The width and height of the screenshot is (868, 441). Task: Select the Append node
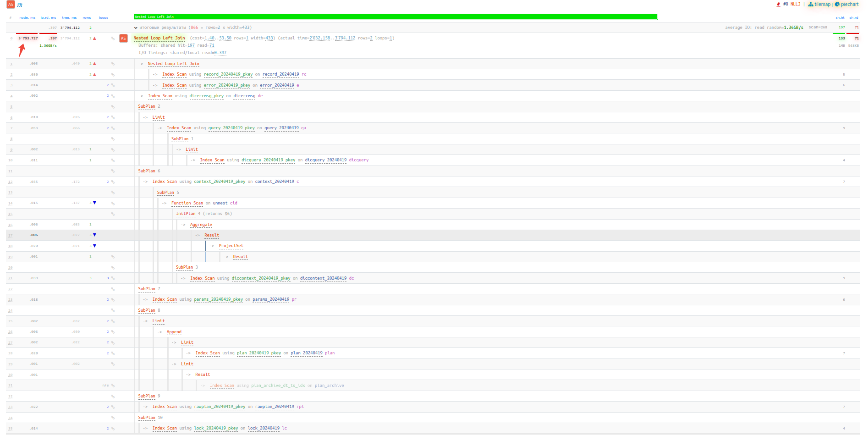coord(174,332)
